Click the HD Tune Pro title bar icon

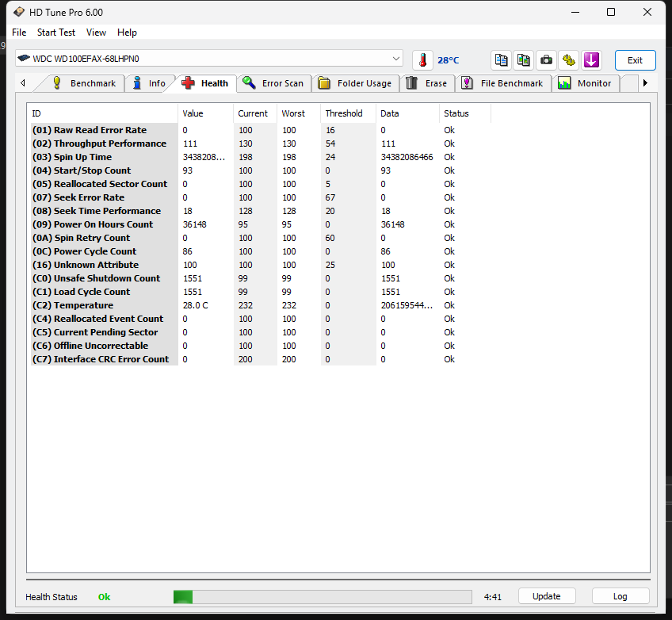(x=18, y=12)
